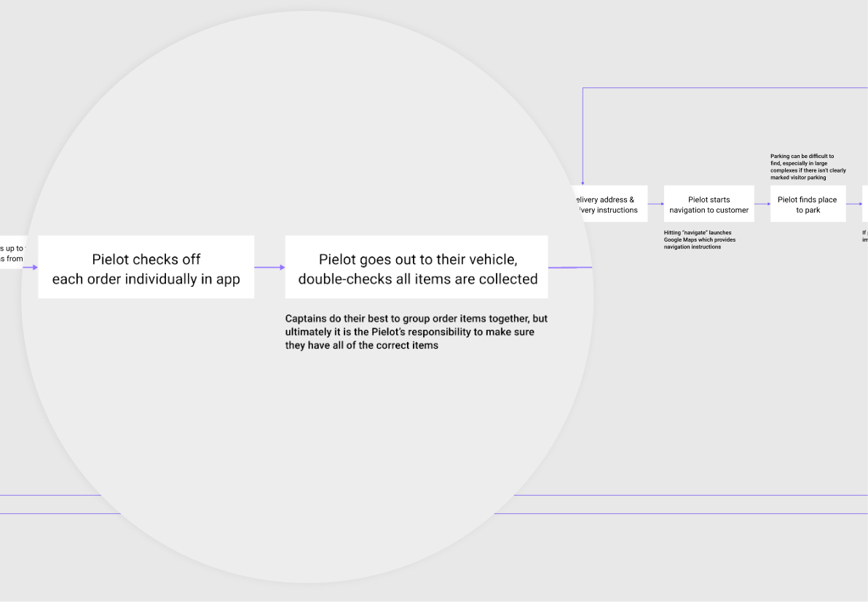Click the note about Captains grouping order items
868x602 pixels.
pyautogui.click(x=417, y=332)
